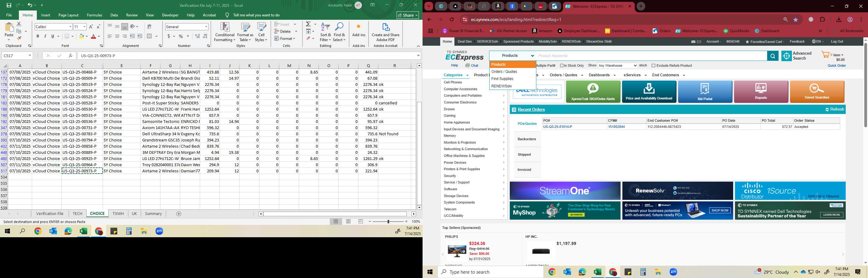Save the Excel workbook with disk icon
Image resolution: width=868 pixels, height=278 pixels.
9,5
